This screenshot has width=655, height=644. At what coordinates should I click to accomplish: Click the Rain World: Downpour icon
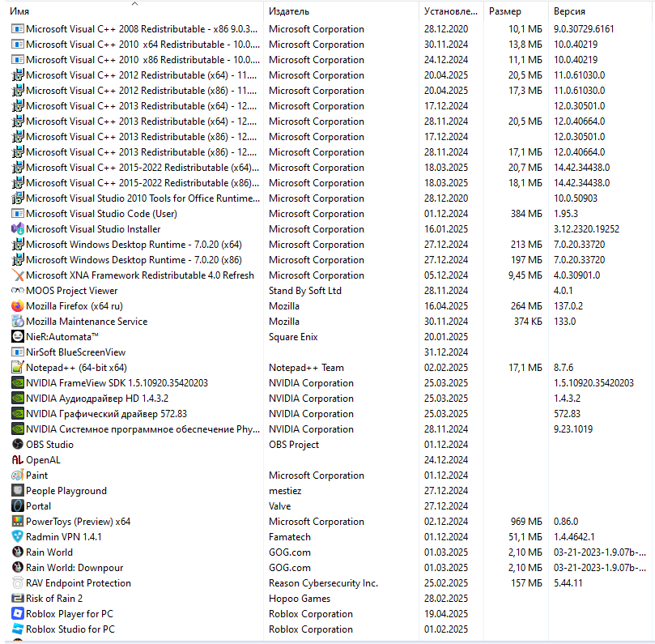[18, 568]
